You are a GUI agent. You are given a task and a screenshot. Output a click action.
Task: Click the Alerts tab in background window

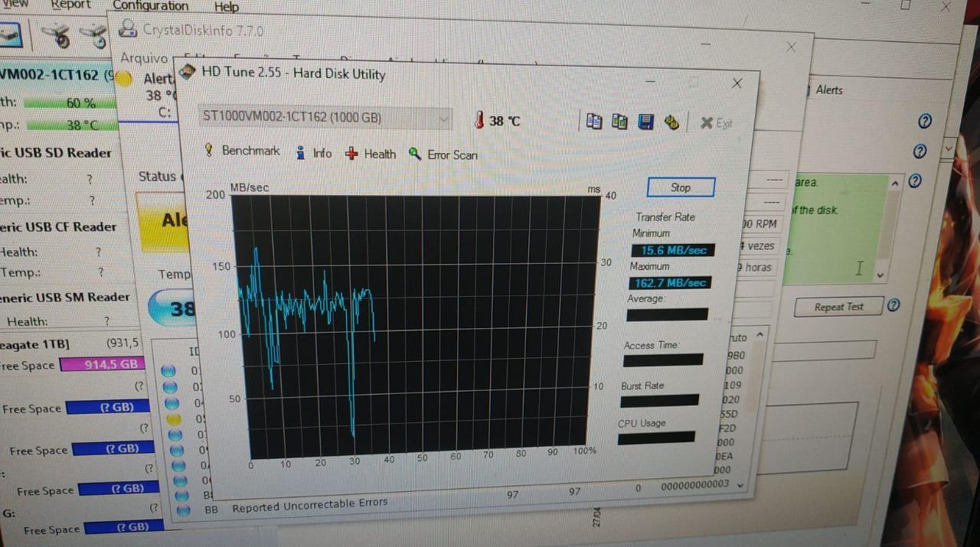(x=829, y=90)
